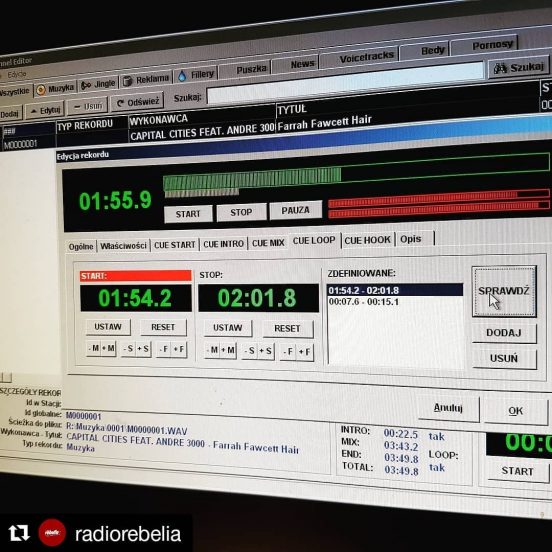Click the -F stepper under STOP

pyautogui.click(x=288, y=352)
